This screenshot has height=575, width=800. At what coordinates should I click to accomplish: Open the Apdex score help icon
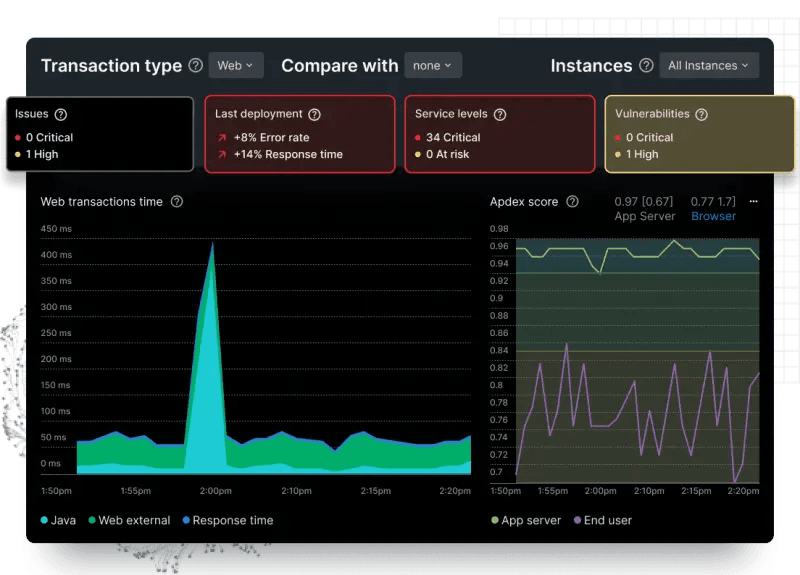coord(572,202)
